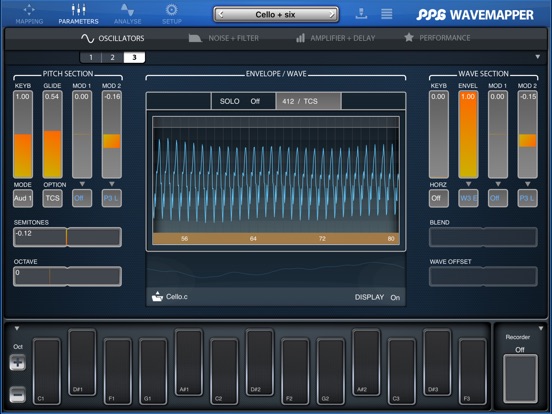Image resolution: width=552 pixels, height=414 pixels.
Task: Expand the Recorder panel triangle
Action: tap(541, 328)
